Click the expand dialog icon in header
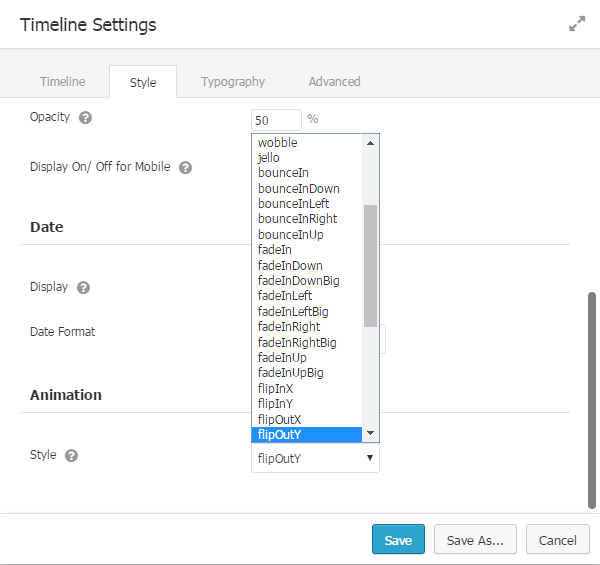The image size is (600, 565). point(577,24)
